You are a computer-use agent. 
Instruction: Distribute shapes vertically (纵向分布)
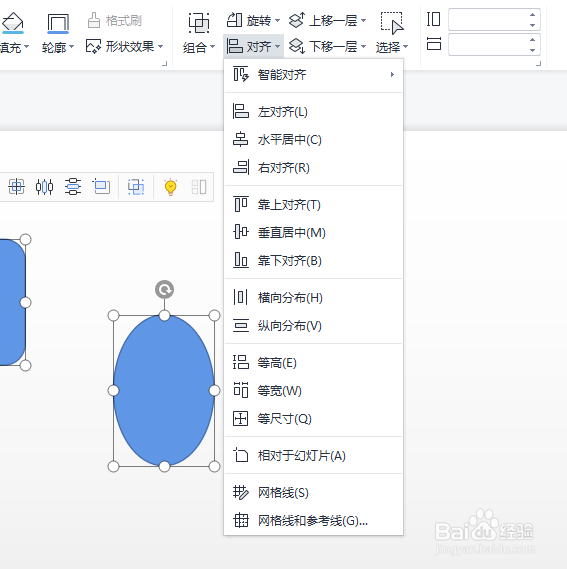point(313,326)
